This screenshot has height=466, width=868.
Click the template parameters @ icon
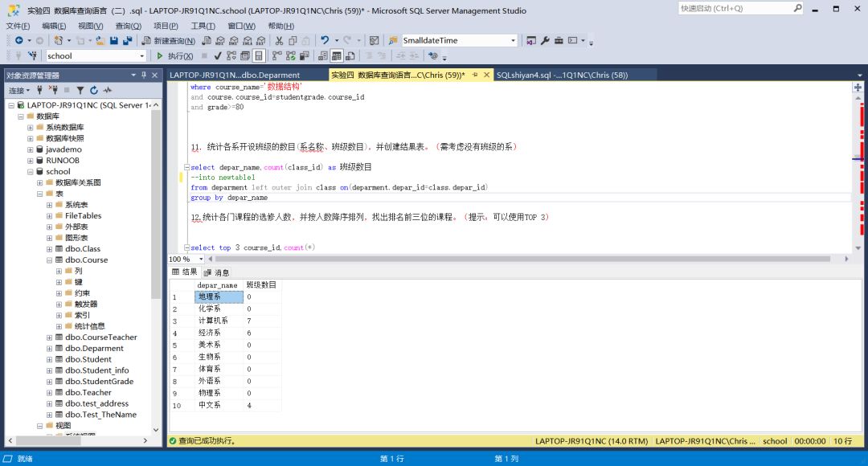click(433, 56)
